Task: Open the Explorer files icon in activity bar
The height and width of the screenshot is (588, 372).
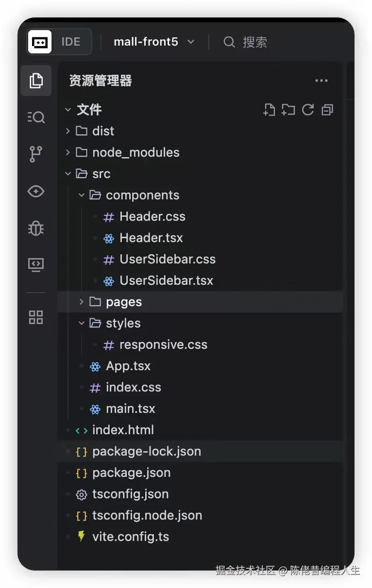Action: click(x=36, y=81)
